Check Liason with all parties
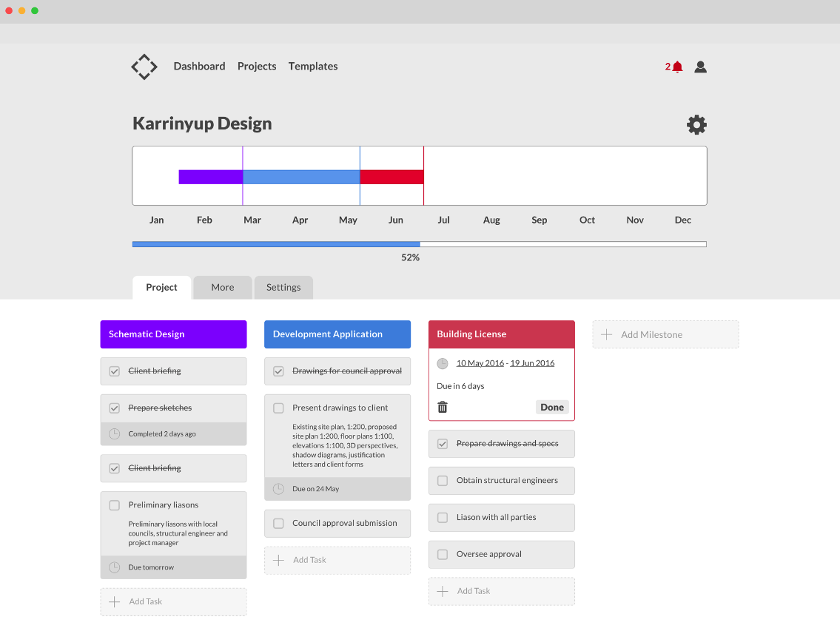The height and width of the screenshot is (628, 840). coord(443,518)
